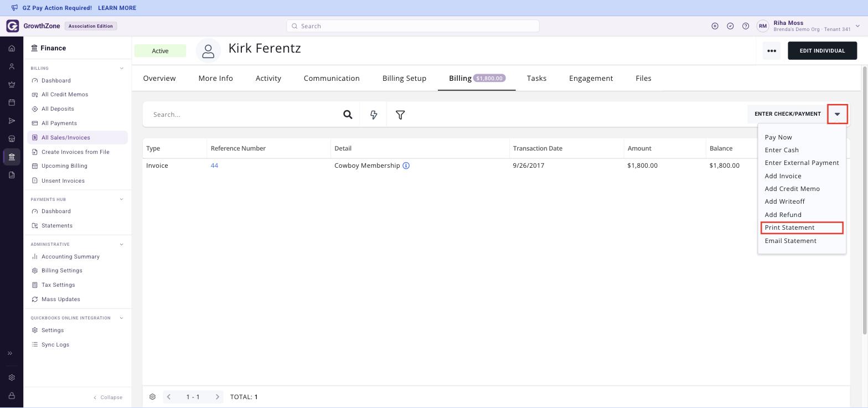Collapse the QuickBooks Online Integration section
Viewport: 868px width, 408px height.
coord(122,318)
